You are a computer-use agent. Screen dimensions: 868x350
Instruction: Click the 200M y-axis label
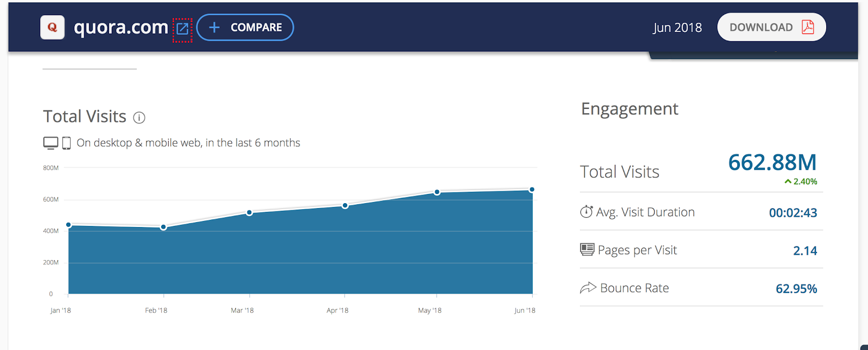coord(51,262)
